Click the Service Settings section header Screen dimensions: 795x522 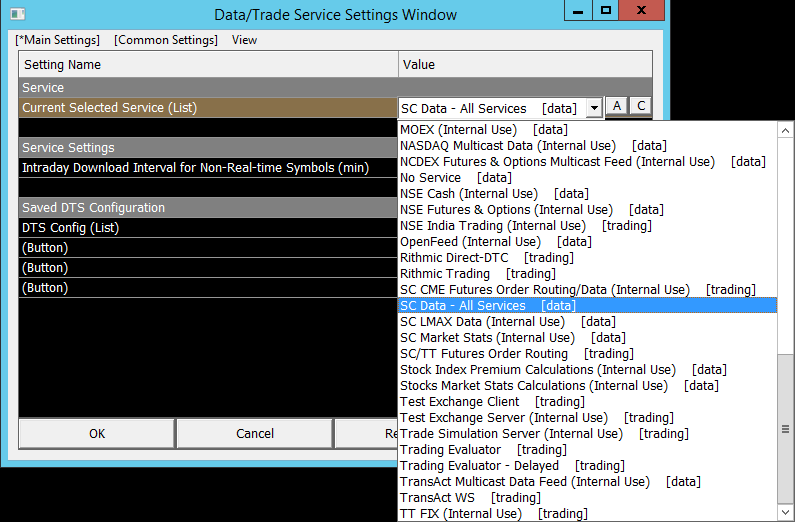coord(208,148)
